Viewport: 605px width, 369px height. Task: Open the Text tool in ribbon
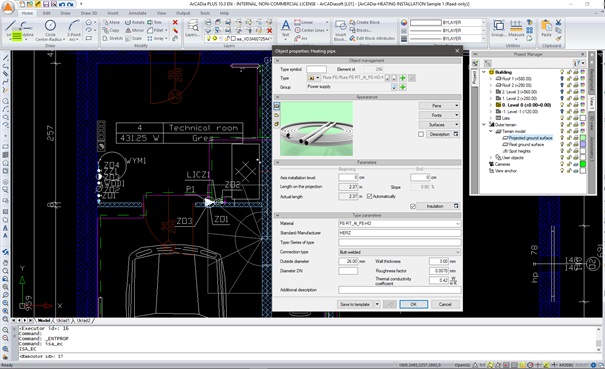pos(286,29)
